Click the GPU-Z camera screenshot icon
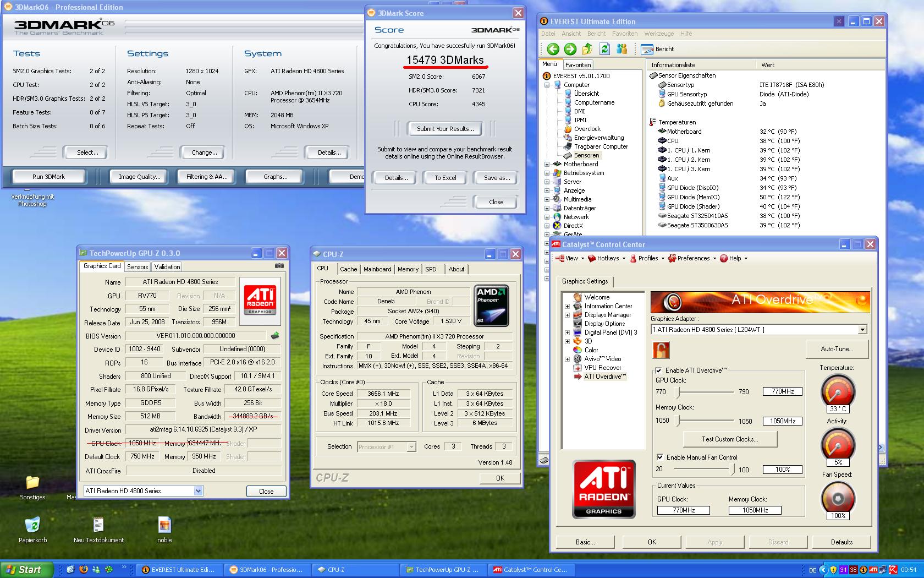 tap(279, 265)
